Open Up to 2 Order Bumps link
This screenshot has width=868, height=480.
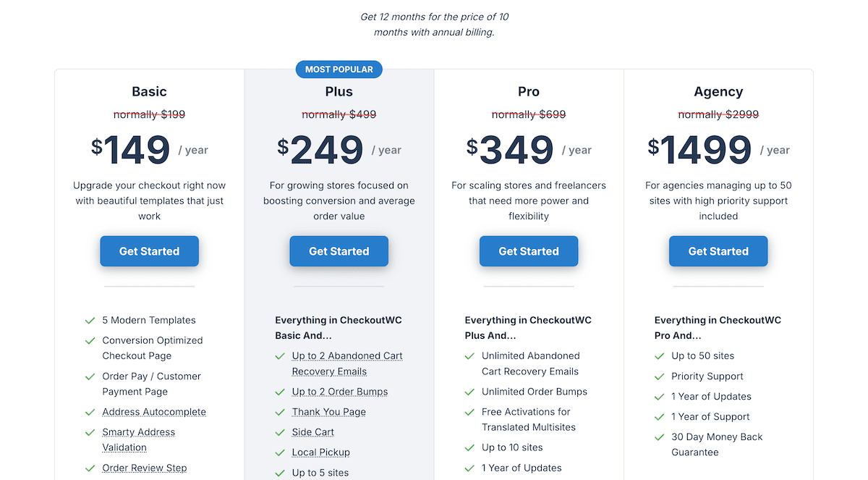pyautogui.click(x=340, y=392)
